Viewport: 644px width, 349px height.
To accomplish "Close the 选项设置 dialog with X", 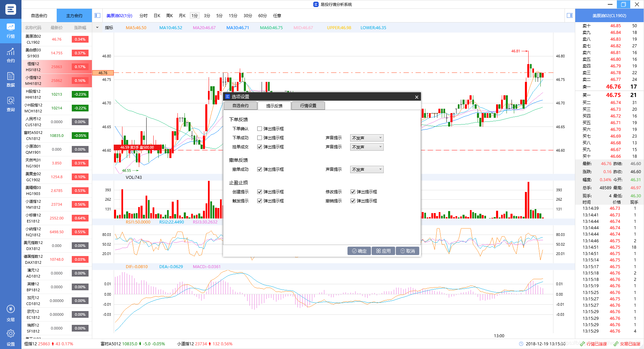I will click(417, 97).
